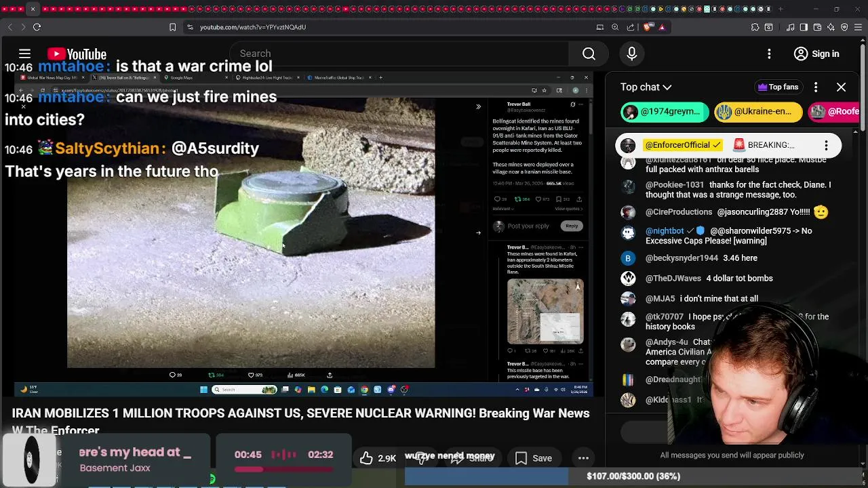The width and height of the screenshot is (868, 488).
Task: Open the Top fans leaderboard button
Action: pos(778,87)
